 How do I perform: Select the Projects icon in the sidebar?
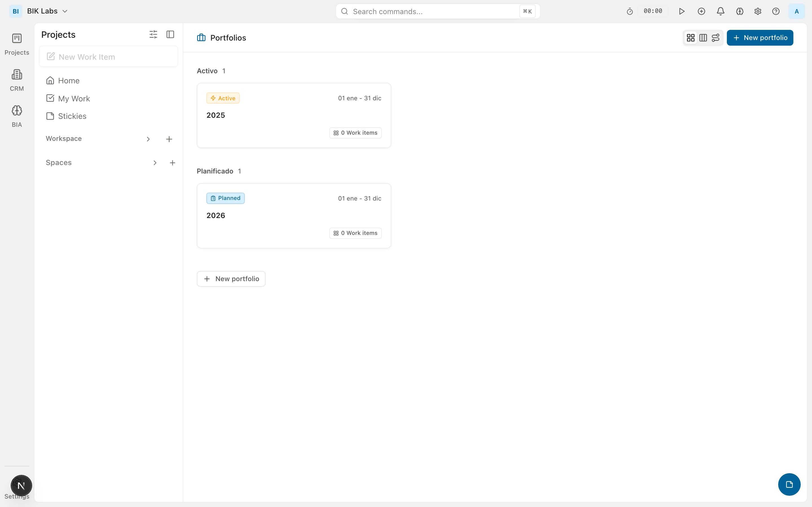click(16, 43)
